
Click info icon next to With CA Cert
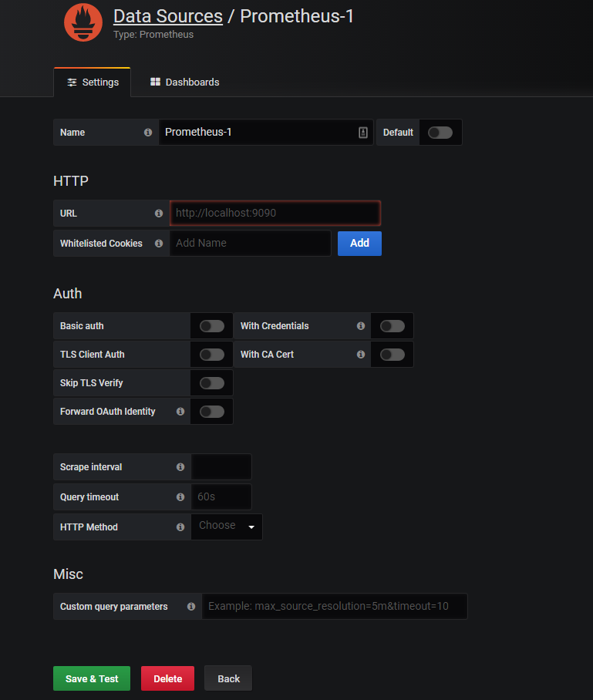point(360,355)
